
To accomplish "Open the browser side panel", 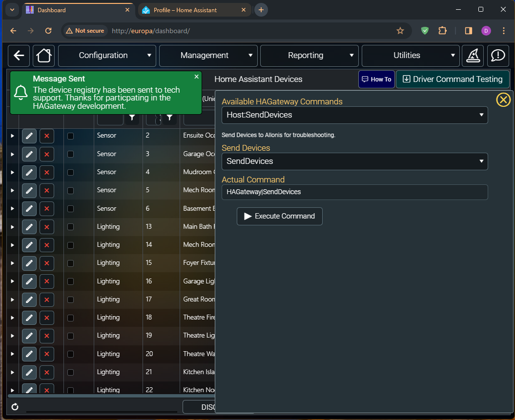I will [468, 31].
